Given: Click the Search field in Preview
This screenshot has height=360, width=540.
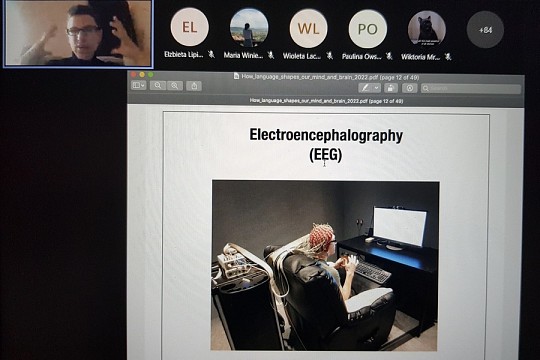Looking at the screenshot, I should 471,89.
